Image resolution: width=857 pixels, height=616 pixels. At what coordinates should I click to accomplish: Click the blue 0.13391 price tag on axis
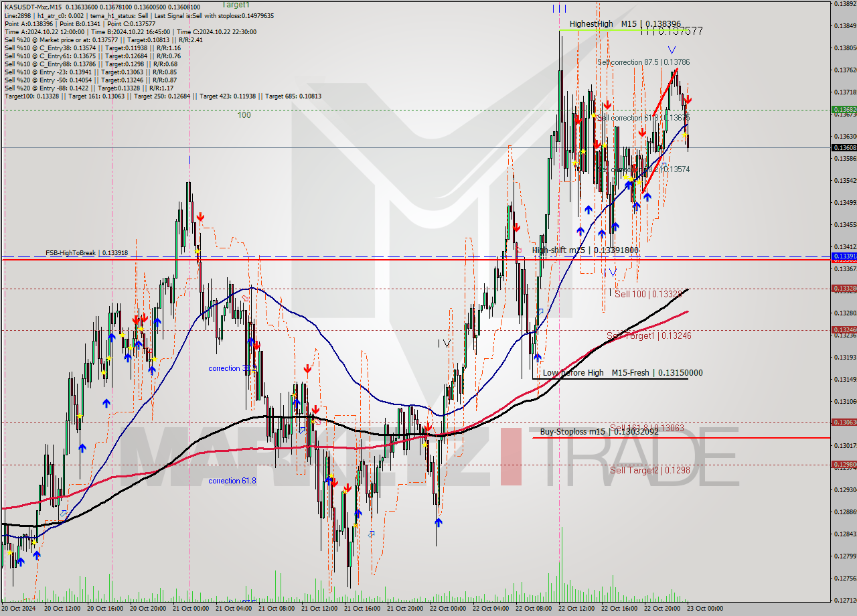pos(844,256)
